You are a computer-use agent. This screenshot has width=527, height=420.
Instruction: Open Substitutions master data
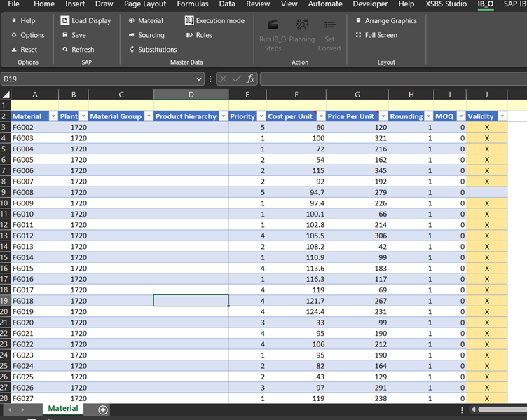153,49
